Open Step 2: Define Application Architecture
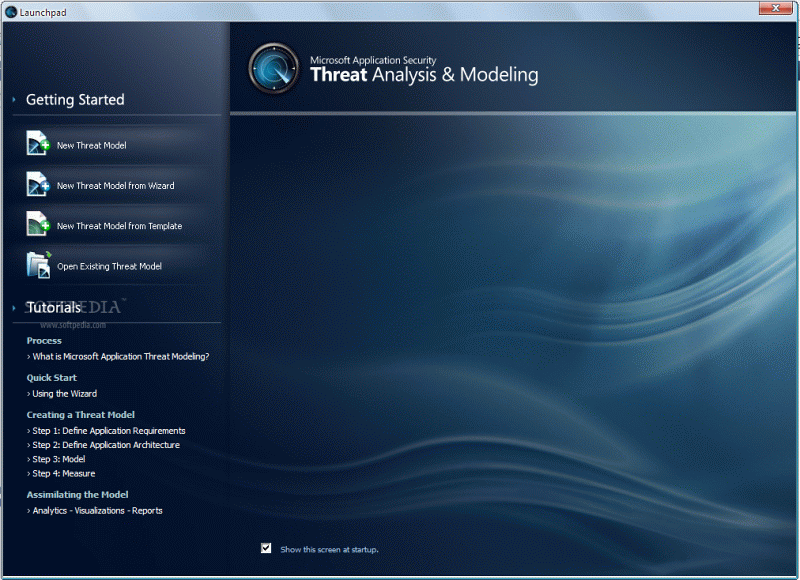Screen dimensions: 800x580 coord(106,445)
